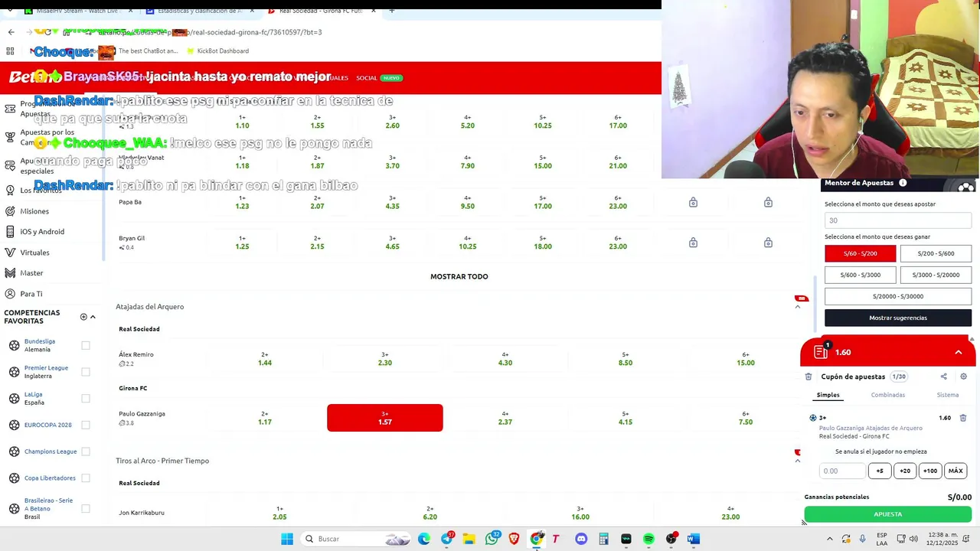Collapse Competencias Favoritas list
This screenshot has width=980, height=551.
pos(93,317)
